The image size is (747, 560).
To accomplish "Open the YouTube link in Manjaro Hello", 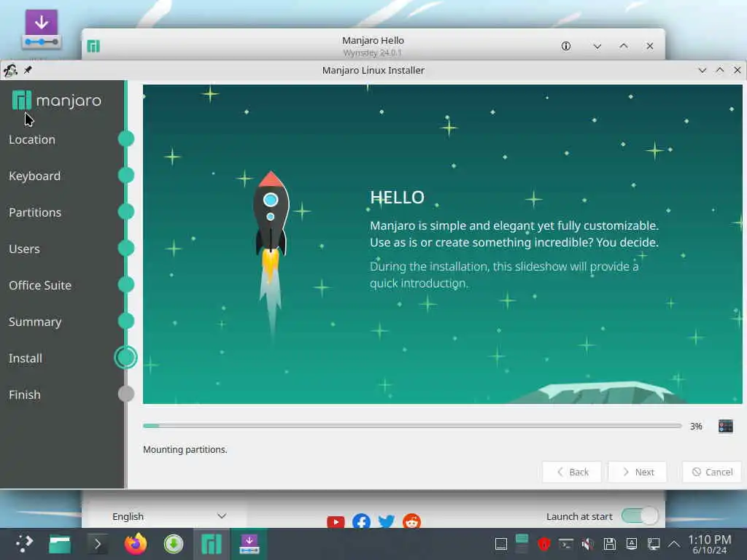I will [336, 521].
